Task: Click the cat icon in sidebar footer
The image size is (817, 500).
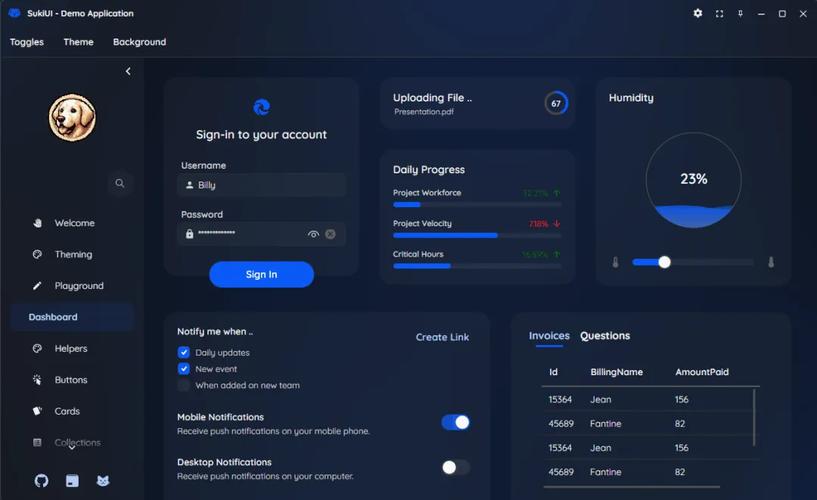Action: pyautogui.click(x=103, y=480)
